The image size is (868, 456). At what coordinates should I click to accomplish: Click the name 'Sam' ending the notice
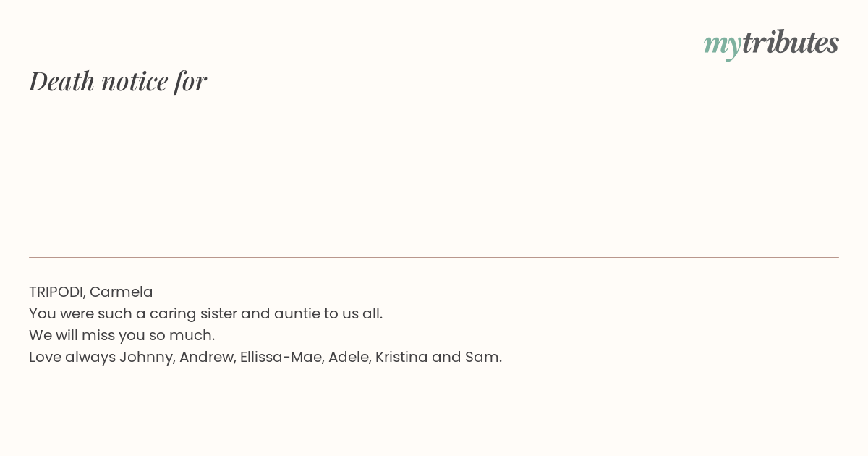click(483, 357)
